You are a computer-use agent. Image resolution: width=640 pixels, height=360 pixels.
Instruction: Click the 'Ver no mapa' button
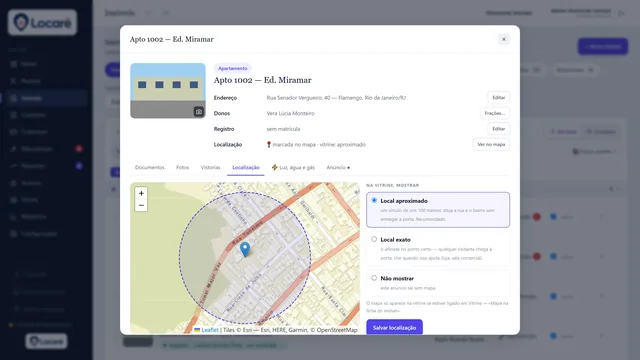pos(491,144)
